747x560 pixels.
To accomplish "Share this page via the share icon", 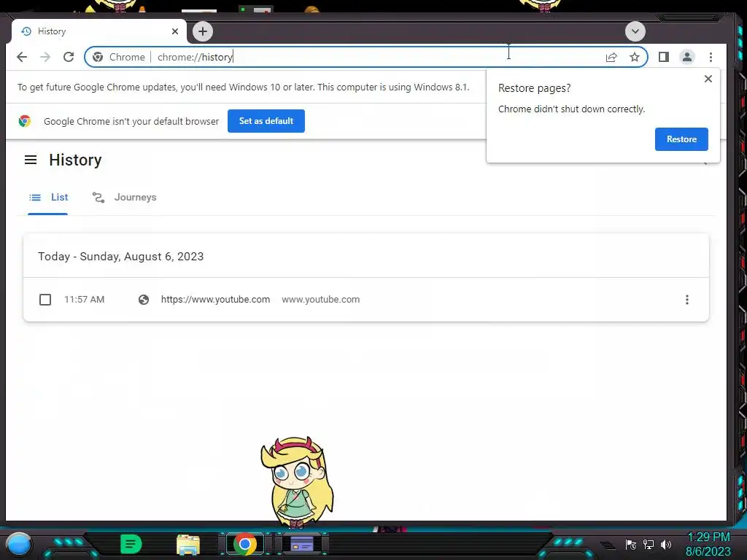I will click(611, 57).
